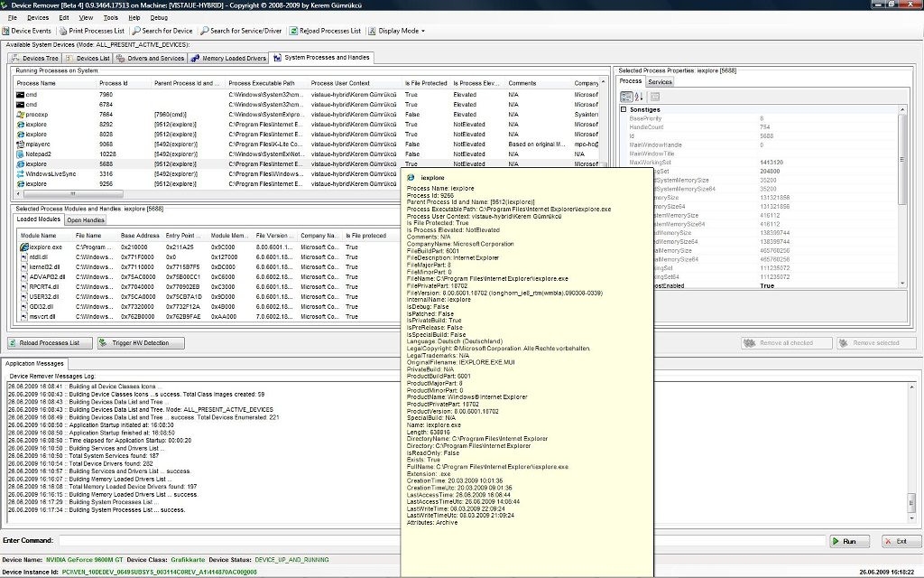This screenshot has height=578, width=924.
Task: Click the Remove all checked button
Action: pyautogui.click(x=787, y=342)
